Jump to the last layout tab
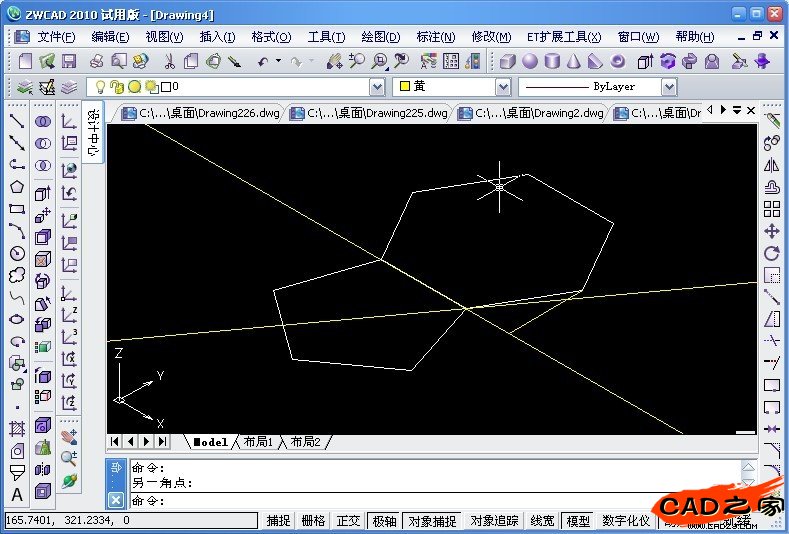 coord(162,441)
